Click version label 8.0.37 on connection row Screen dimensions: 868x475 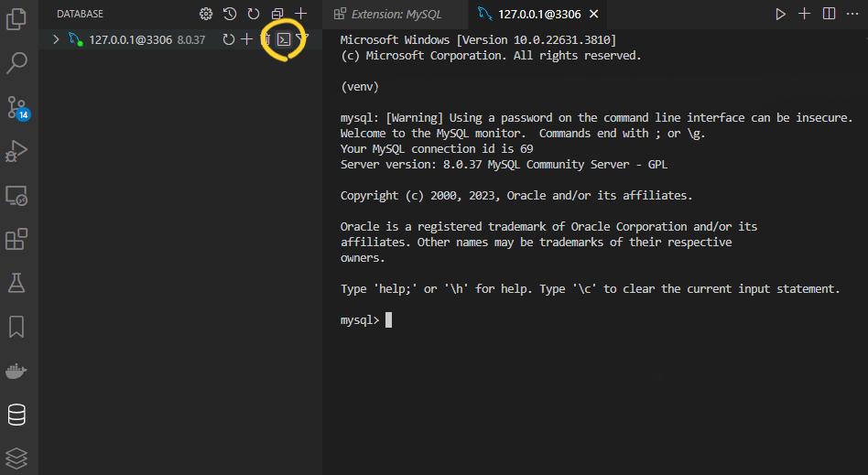point(191,40)
